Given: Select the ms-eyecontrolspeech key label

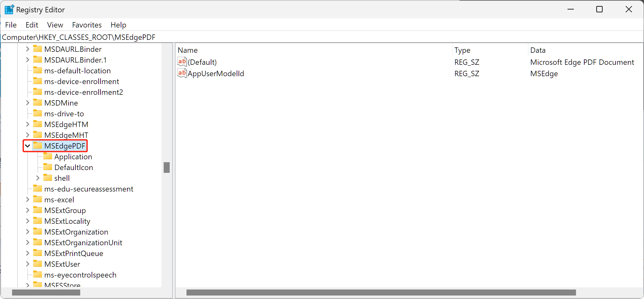Looking at the screenshot, I should (80, 275).
